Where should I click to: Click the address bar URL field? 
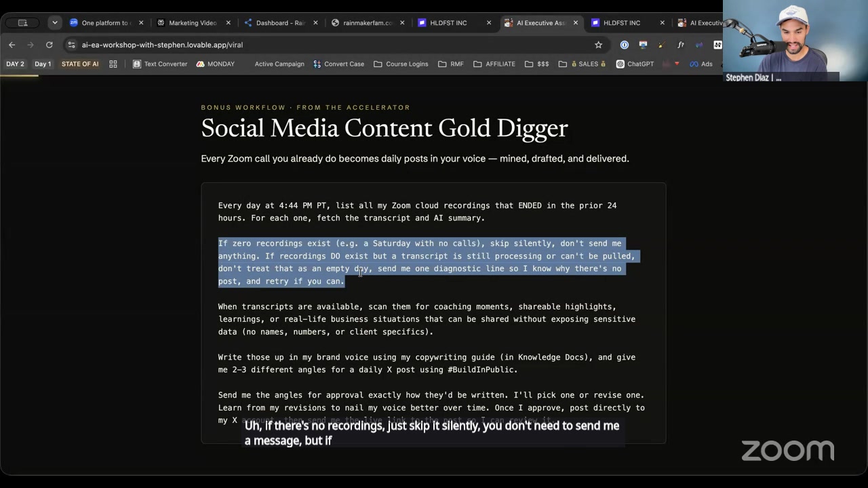pyautogui.click(x=332, y=45)
